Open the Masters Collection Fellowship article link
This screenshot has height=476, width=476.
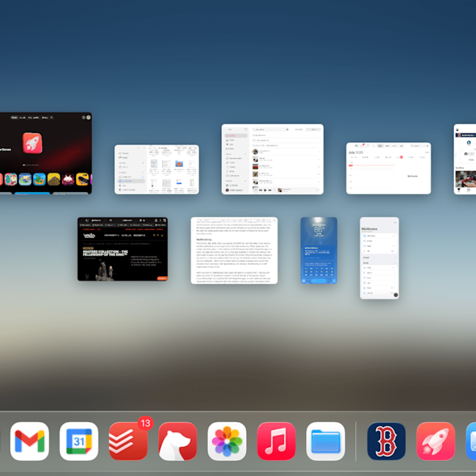(105, 252)
